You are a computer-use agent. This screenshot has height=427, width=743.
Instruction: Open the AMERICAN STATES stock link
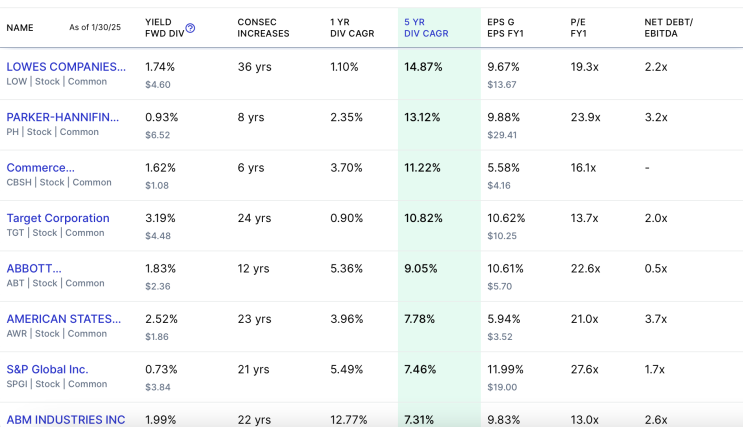click(x=64, y=319)
